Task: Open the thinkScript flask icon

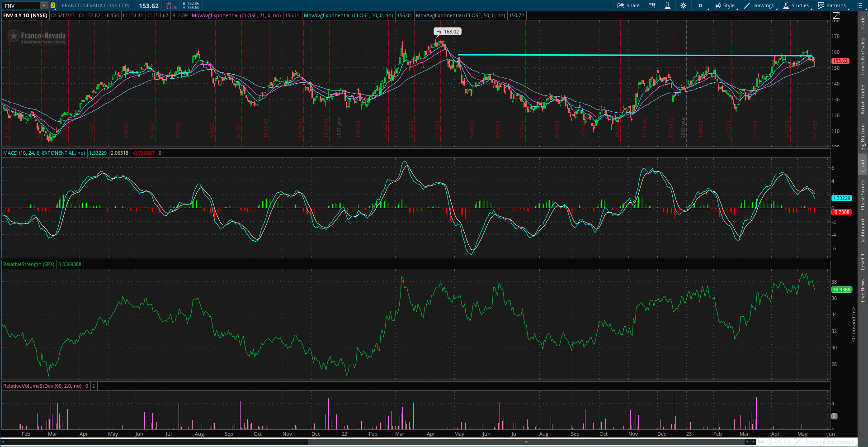Action: (x=667, y=5)
